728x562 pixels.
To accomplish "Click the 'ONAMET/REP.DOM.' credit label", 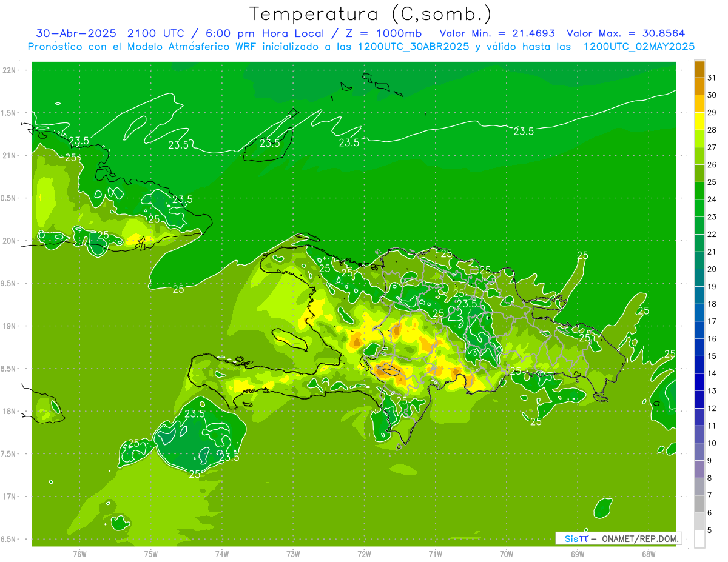I will click(x=639, y=538).
